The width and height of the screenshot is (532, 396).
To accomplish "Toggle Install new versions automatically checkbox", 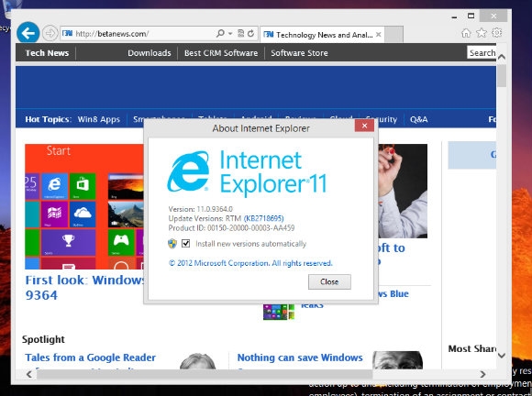I will pyautogui.click(x=185, y=244).
